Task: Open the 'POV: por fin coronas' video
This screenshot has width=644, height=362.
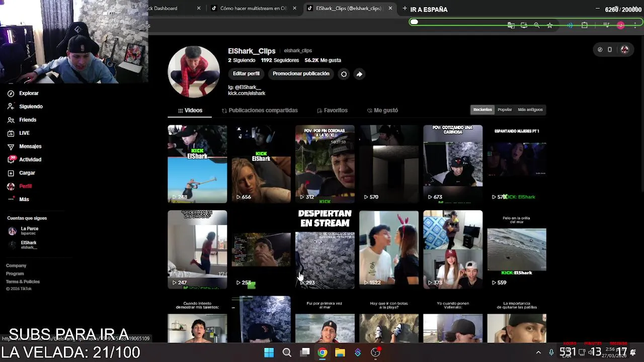Action: click(325, 164)
